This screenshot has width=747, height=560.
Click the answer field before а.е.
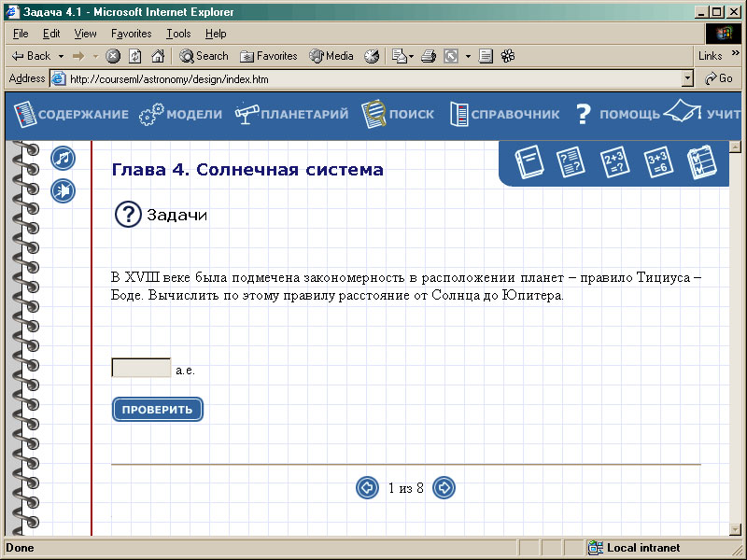pos(141,368)
